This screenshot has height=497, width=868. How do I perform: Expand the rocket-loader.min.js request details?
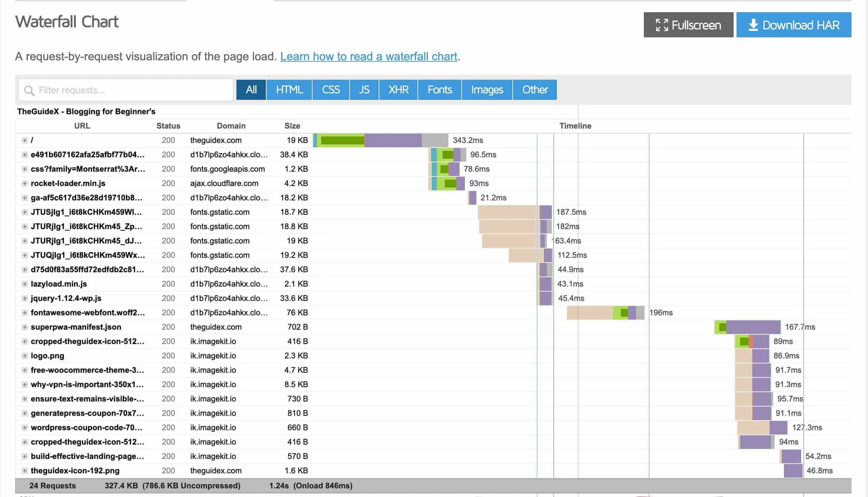(24, 183)
